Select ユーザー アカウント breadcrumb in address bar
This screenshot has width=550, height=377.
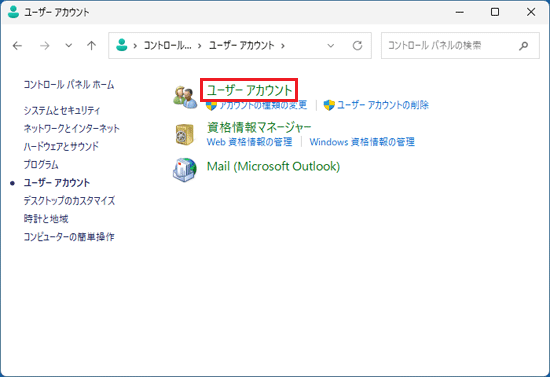click(241, 45)
